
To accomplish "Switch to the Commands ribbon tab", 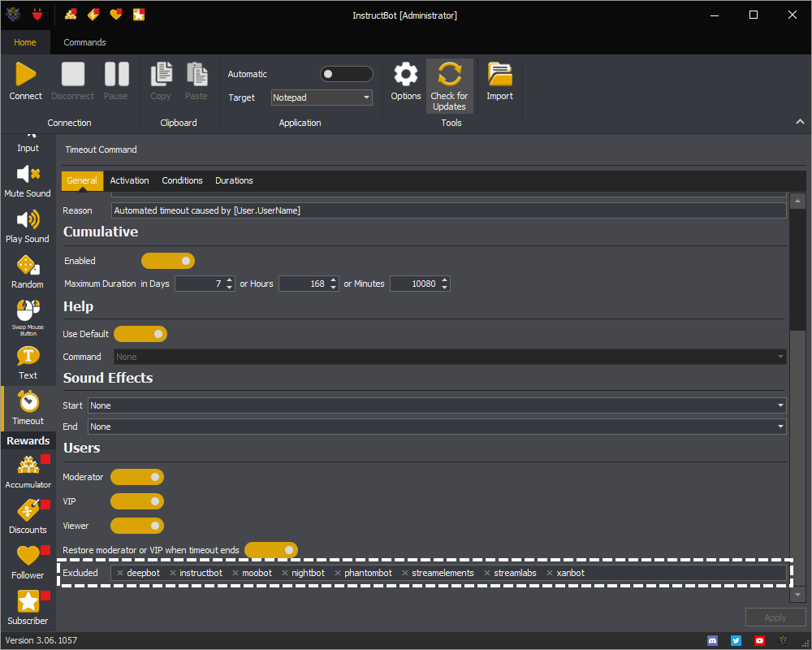I will [x=84, y=42].
